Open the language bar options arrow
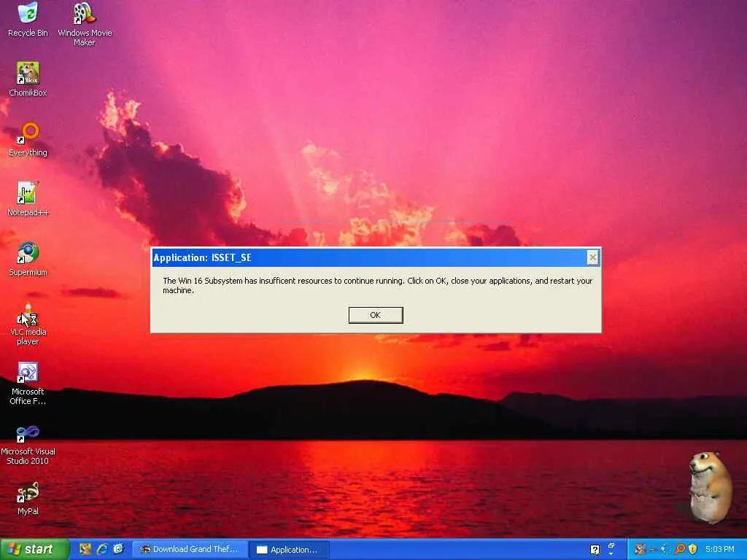This screenshot has height=560, width=747. [611, 554]
